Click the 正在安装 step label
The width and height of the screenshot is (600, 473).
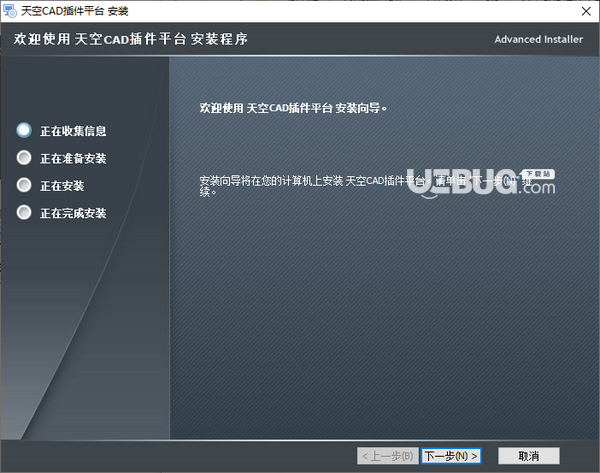click(62, 186)
